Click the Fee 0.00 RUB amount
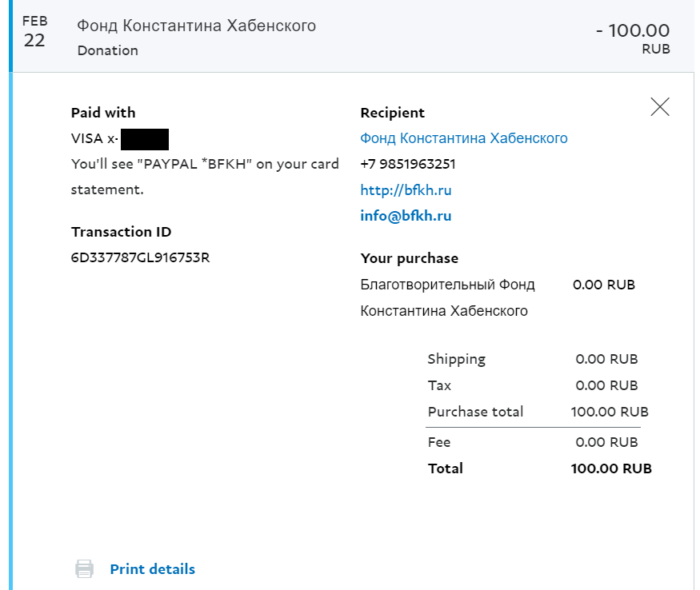 (x=606, y=442)
